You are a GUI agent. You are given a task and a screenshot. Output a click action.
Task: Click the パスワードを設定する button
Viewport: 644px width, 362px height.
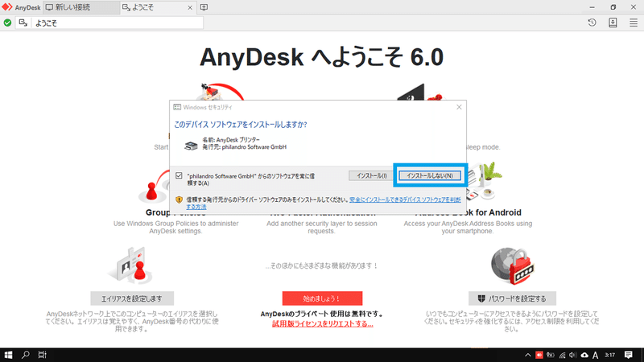click(x=512, y=298)
